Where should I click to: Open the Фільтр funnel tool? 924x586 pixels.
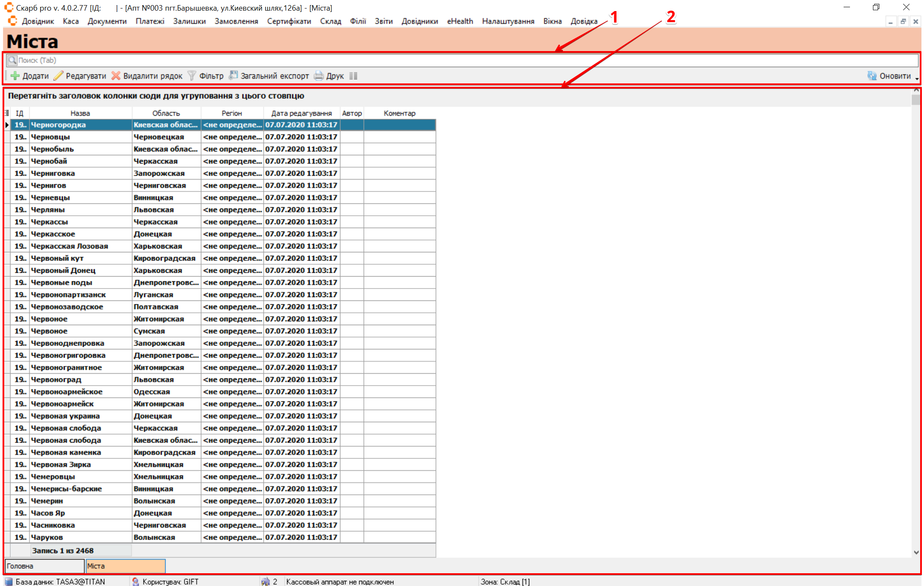click(x=192, y=76)
